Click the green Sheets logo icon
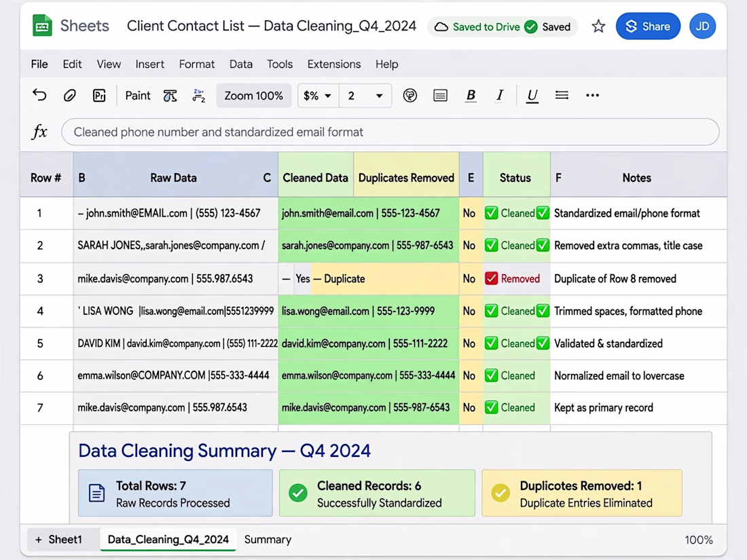This screenshot has height=560, width=747. [42, 26]
